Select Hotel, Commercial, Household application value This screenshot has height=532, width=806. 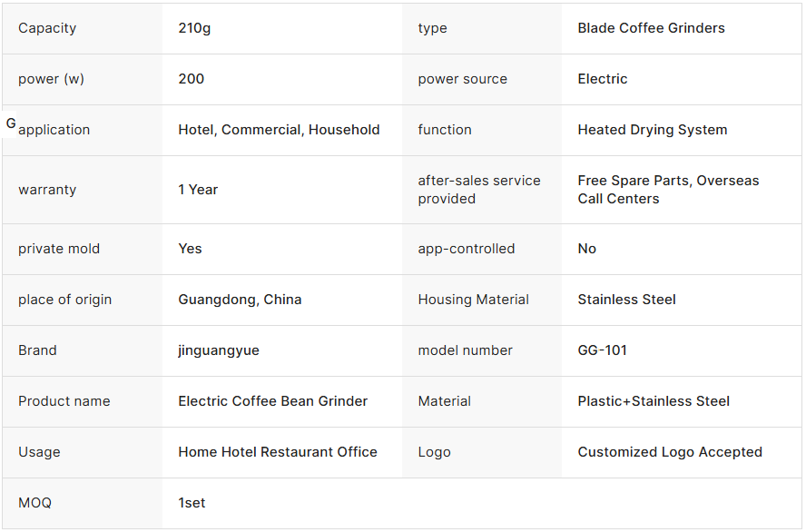point(279,130)
